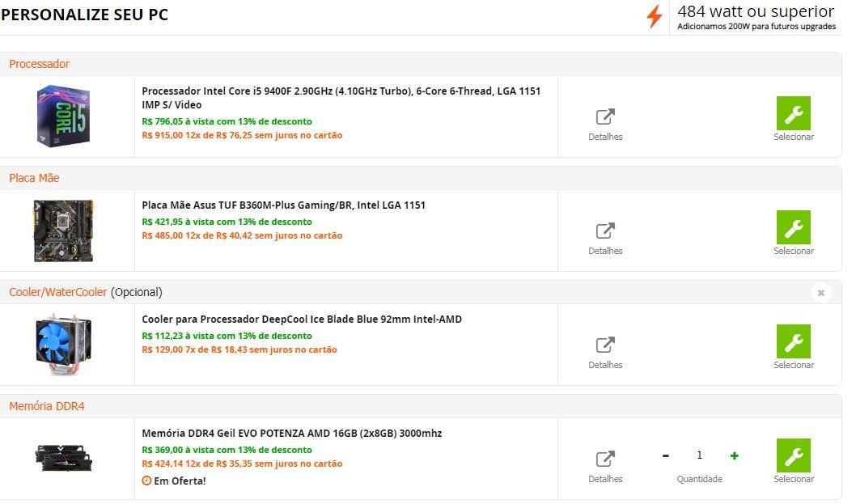This screenshot has height=504, width=856.
Task: Click the wrench Selecionar for Cooler/WaterCooler
Action: (x=793, y=341)
